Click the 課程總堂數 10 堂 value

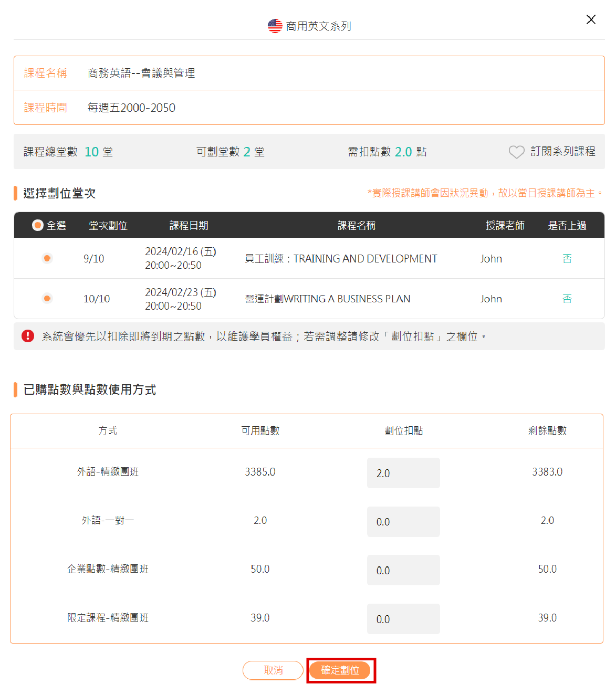68,152
